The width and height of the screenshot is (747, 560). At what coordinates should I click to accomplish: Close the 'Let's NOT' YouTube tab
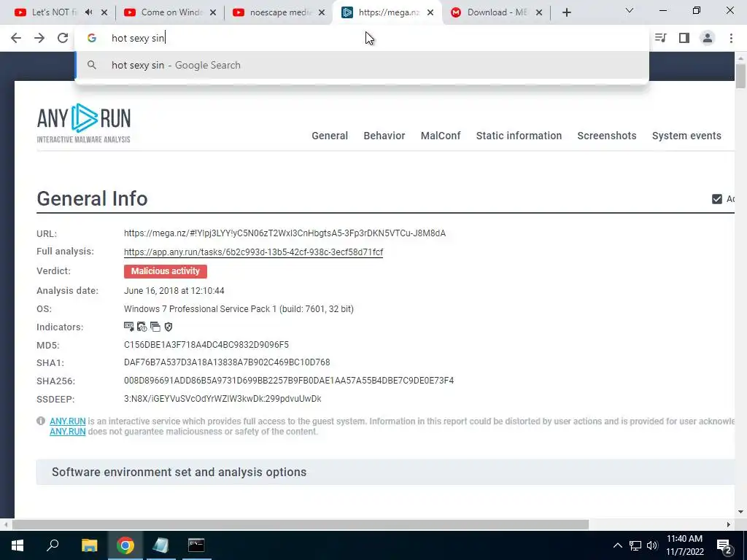[x=104, y=13]
